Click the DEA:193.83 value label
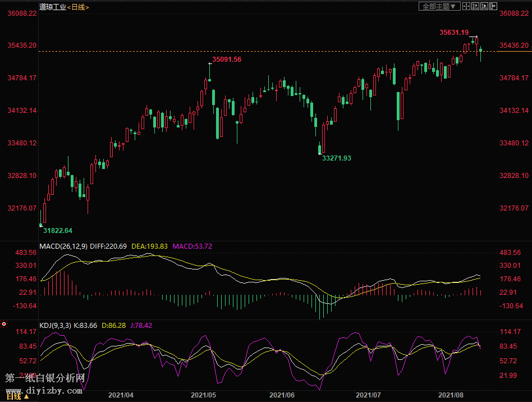 tap(149, 246)
